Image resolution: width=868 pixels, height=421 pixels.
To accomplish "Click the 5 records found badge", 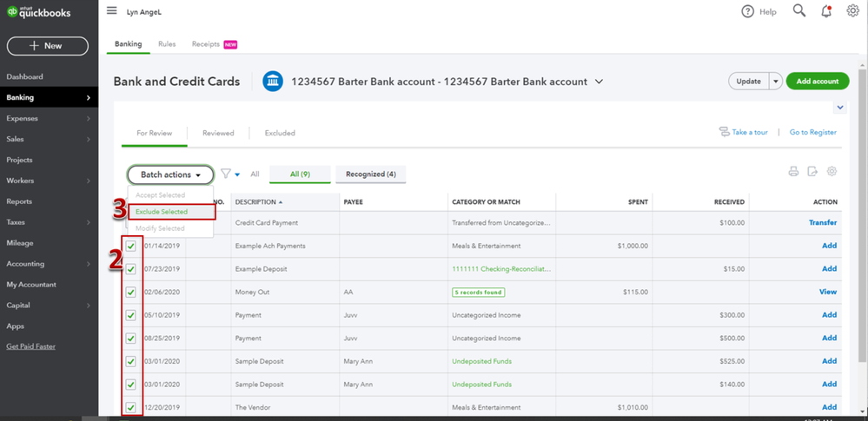I will tap(479, 293).
